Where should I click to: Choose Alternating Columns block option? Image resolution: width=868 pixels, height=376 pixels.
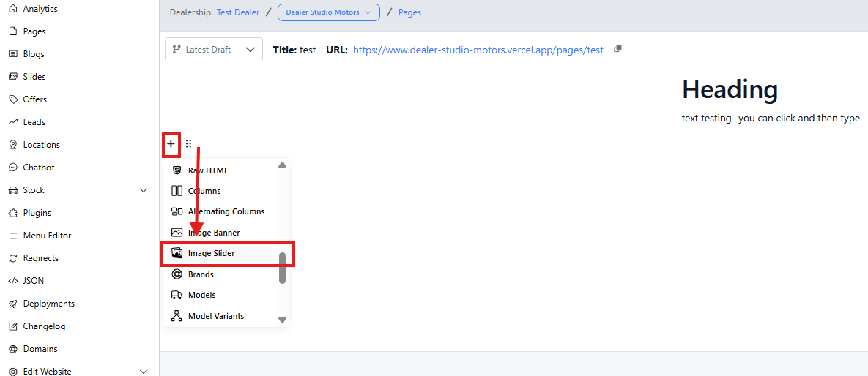226,211
